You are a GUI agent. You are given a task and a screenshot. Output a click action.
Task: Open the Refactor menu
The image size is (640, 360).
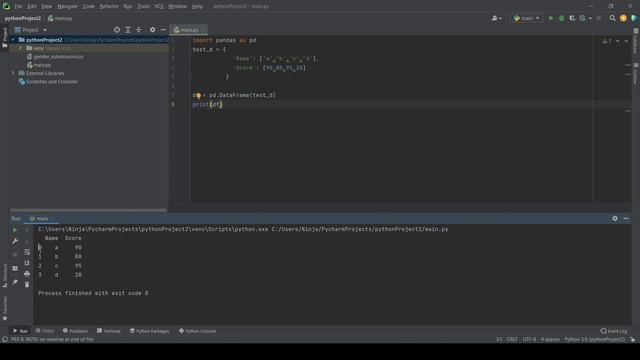[109, 7]
